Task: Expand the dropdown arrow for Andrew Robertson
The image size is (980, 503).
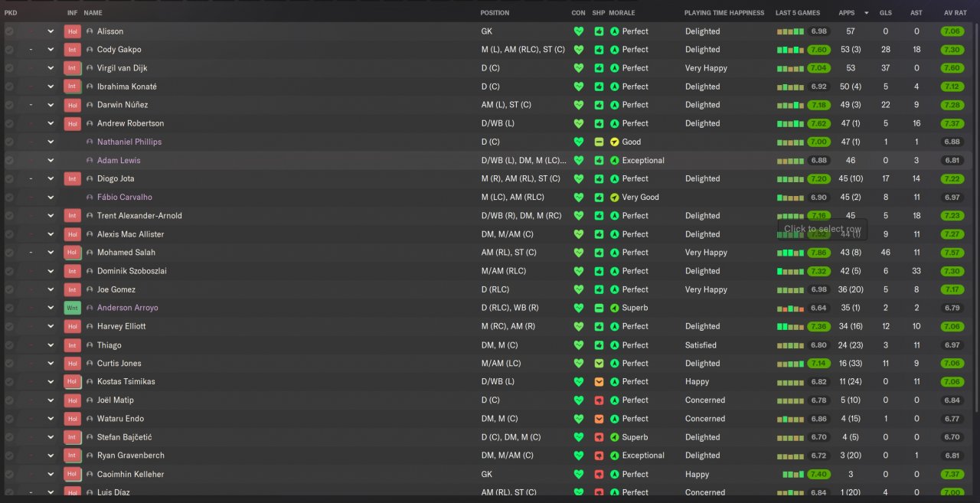Action: pyautogui.click(x=51, y=123)
